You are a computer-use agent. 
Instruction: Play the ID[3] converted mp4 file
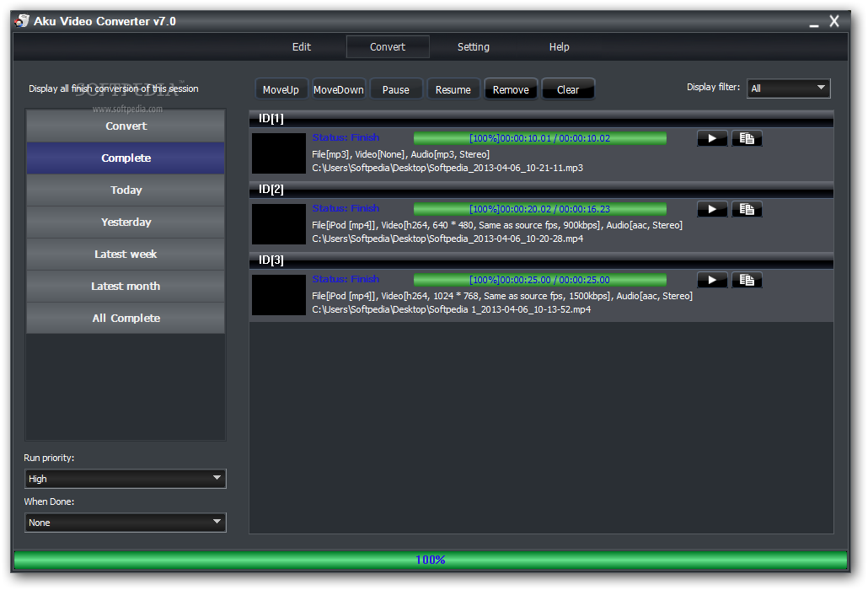point(712,280)
